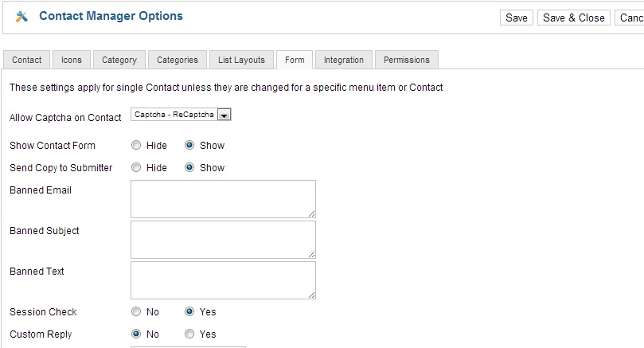Disable Session Check with No
Screen dimensions: 644x348
(x=136, y=311)
